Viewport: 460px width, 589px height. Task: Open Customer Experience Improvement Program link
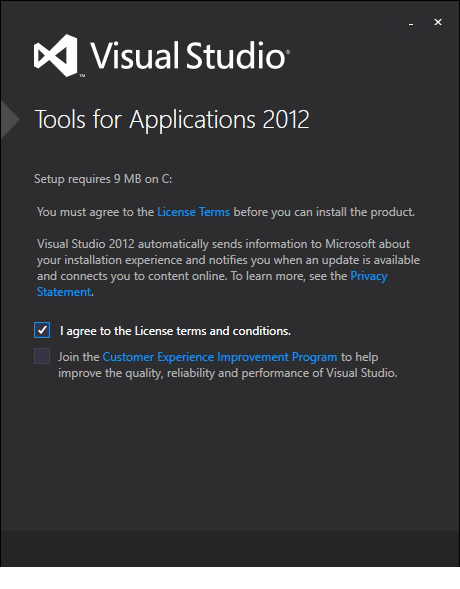click(220, 357)
